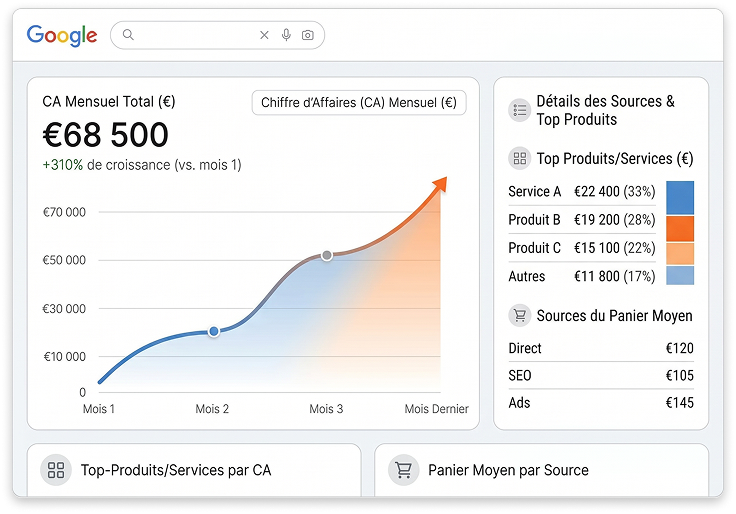Click the grid icon beside Top Produits/Services (€)
Image resolution: width=736 pixels, height=514 pixels.
pyautogui.click(x=520, y=158)
